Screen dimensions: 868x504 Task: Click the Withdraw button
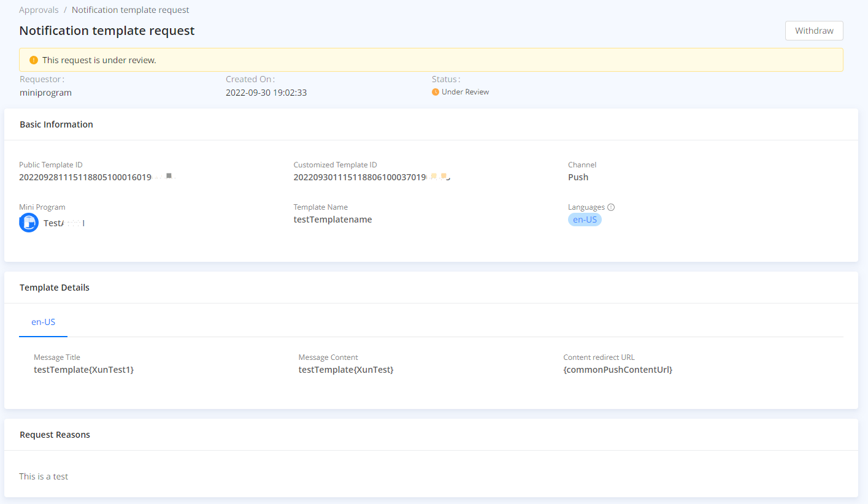coord(813,31)
